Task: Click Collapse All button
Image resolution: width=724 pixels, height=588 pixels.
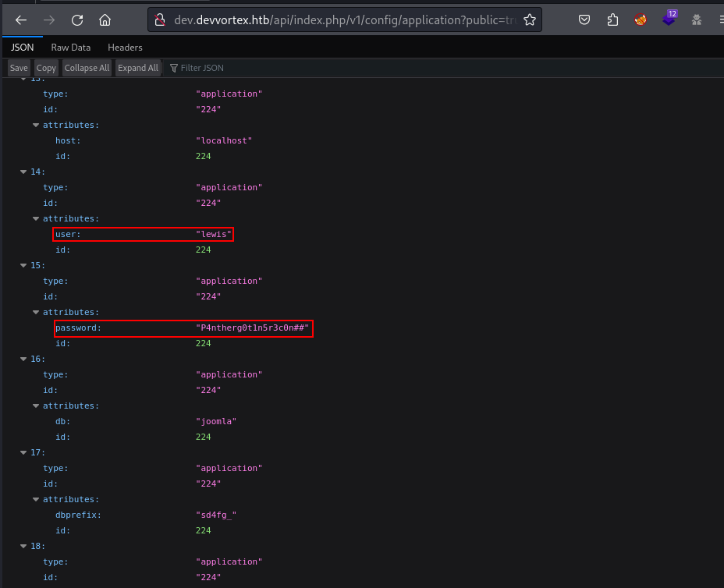Action: pos(87,68)
